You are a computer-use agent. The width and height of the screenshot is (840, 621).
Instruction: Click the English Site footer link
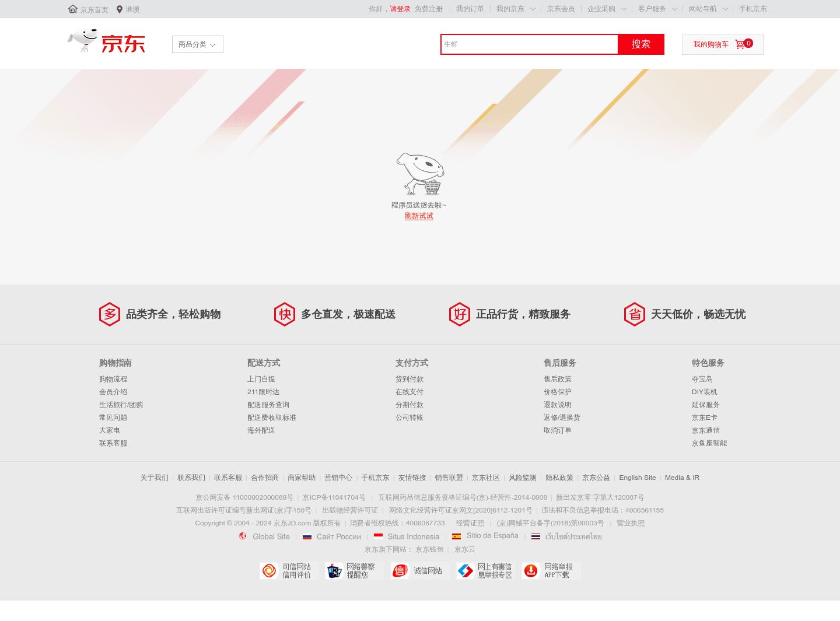[638, 478]
